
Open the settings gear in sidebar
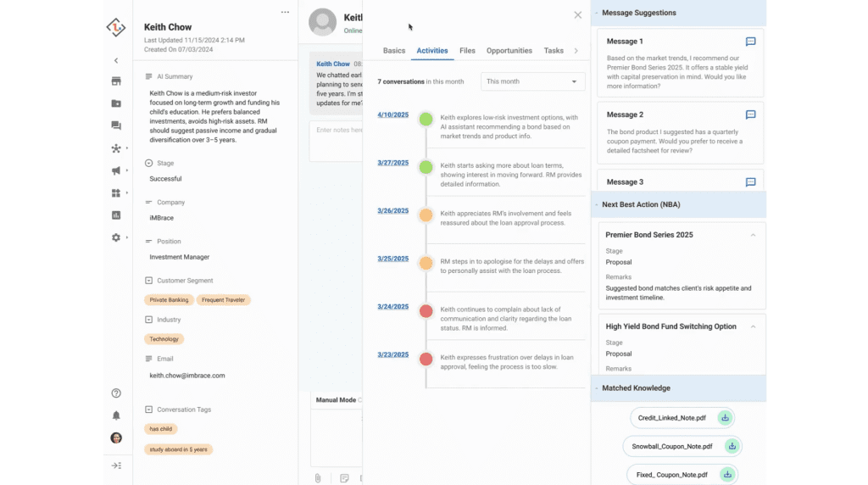[x=116, y=237]
